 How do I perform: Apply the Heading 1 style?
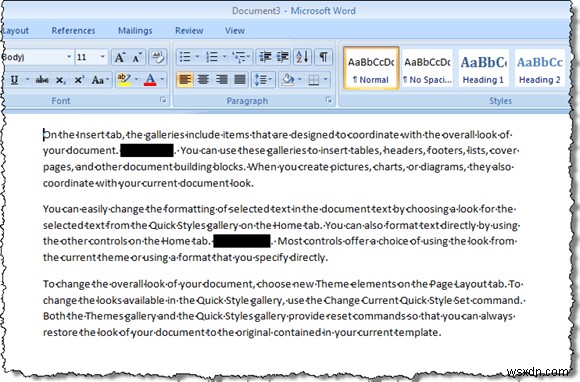click(483, 68)
